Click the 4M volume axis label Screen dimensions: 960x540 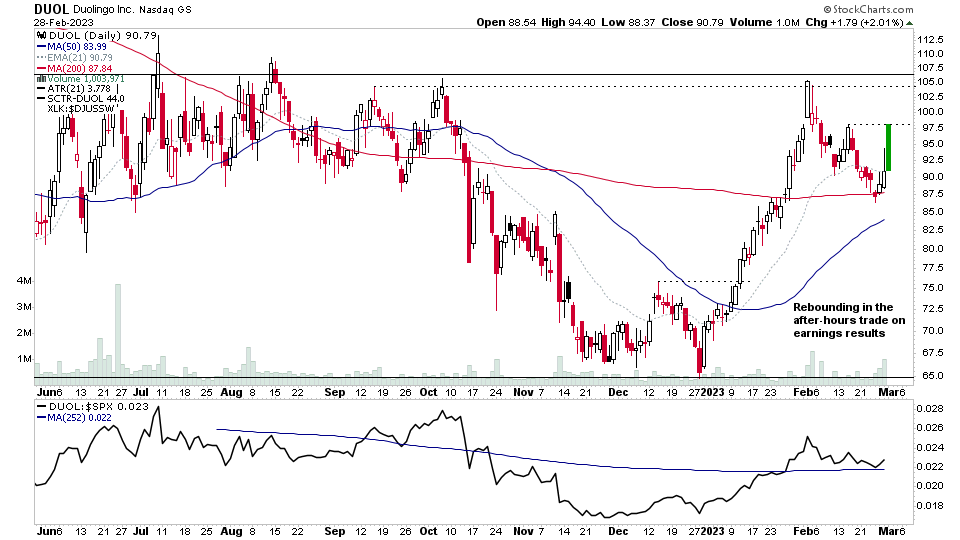click(x=24, y=281)
